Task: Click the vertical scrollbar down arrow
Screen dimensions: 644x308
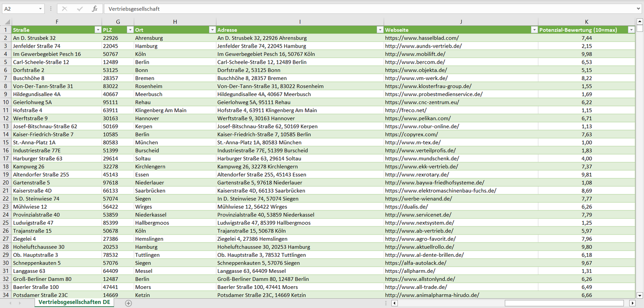Action: tap(640, 295)
